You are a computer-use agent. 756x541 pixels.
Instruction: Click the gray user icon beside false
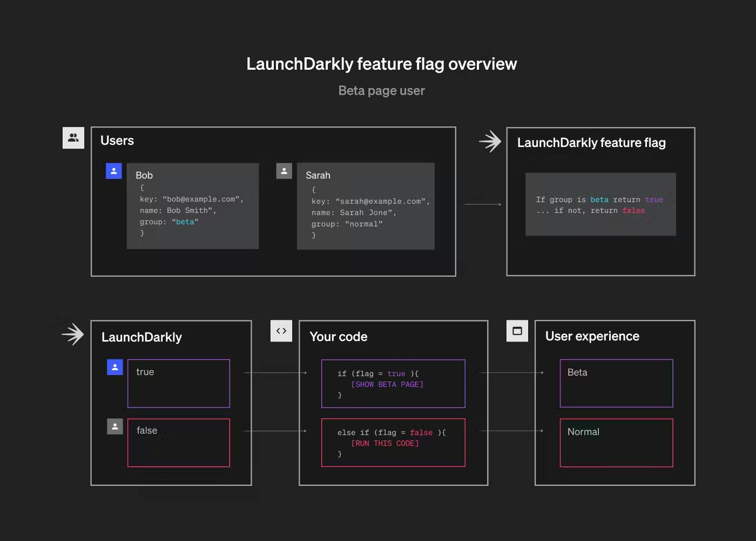[115, 426]
